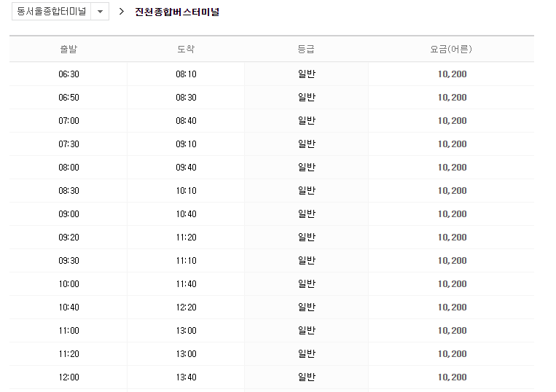Click the 10:10 arrival time
Screen dimensions: 556x392
pyautogui.click(x=186, y=191)
